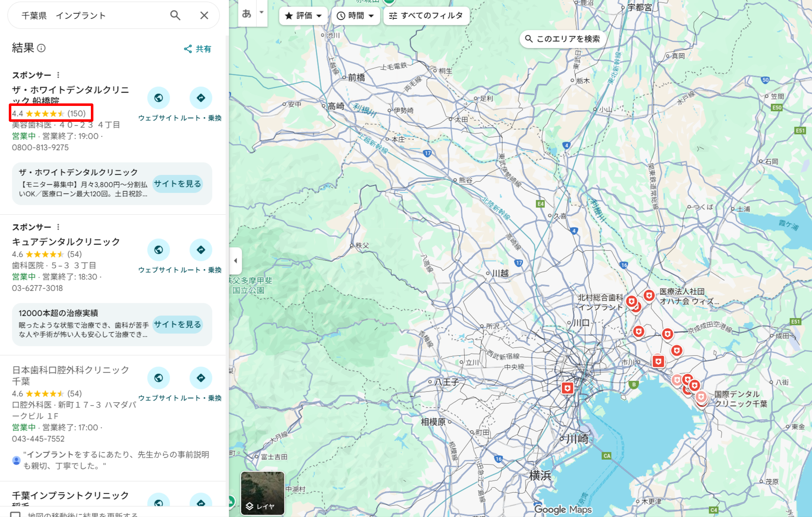This screenshot has height=517, width=812.
Task: Toggle update results when map moves checkbox
Action: (15, 514)
